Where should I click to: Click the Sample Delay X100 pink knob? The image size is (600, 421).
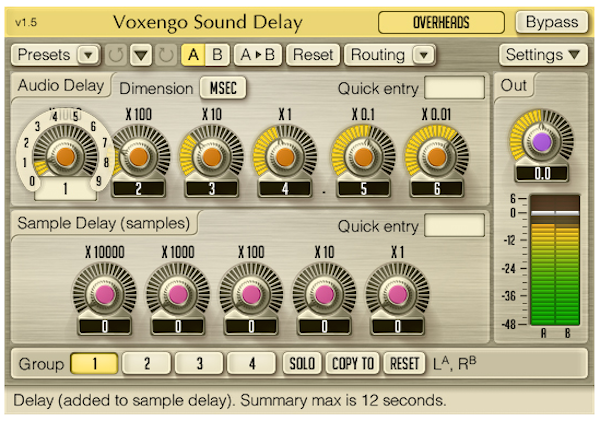pyautogui.click(x=251, y=294)
